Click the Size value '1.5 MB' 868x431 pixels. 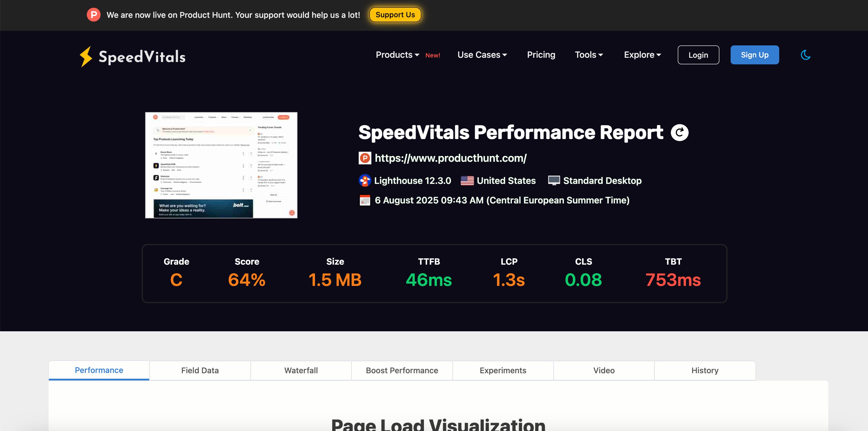pos(335,280)
